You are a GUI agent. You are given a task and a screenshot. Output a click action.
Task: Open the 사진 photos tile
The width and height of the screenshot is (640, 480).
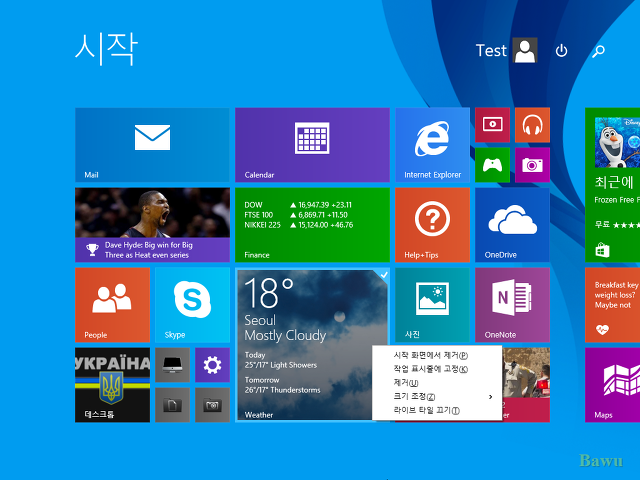click(432, 305)
